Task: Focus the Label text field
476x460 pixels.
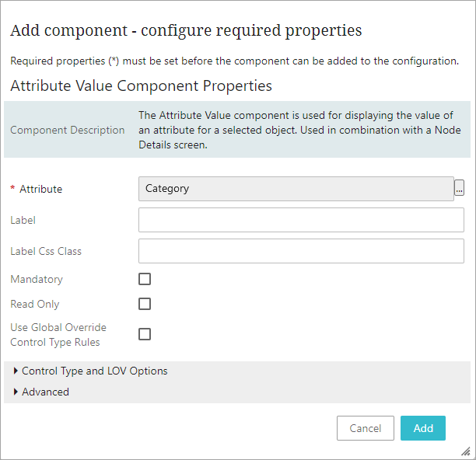Action: (301, 220)
